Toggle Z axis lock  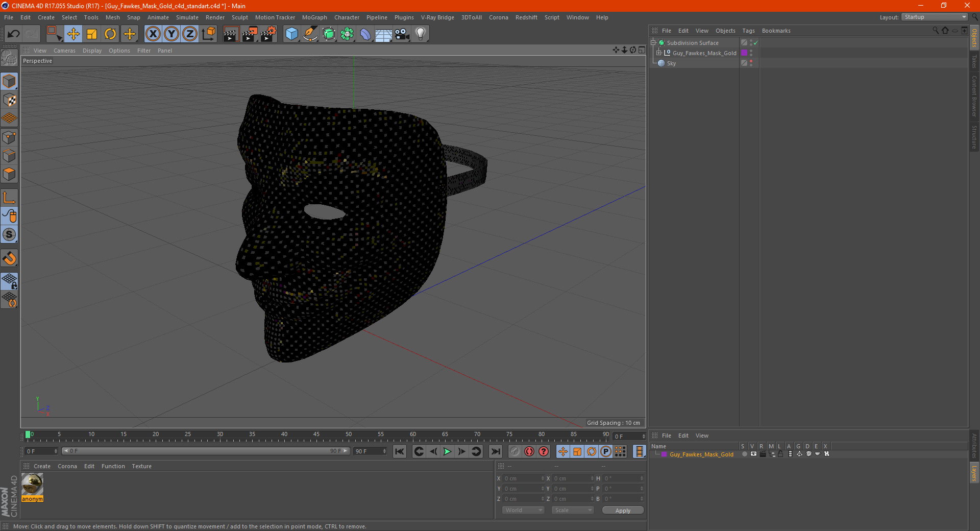(190, 34)
